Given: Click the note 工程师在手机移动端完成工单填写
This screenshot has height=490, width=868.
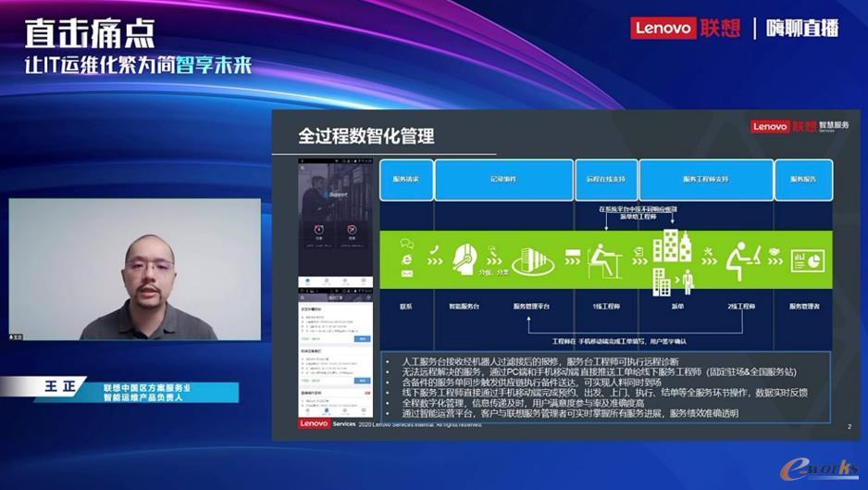Looking at the screenshot, I should [x=619, y=342].
